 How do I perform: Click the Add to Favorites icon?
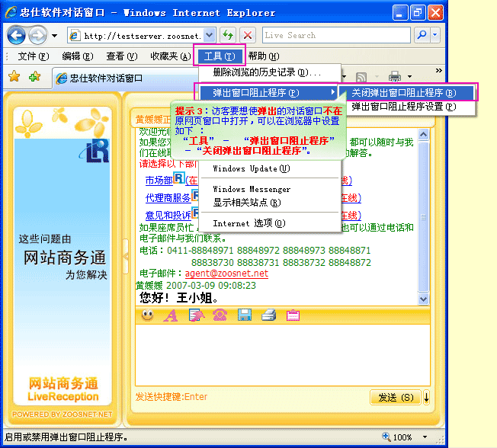34,76
